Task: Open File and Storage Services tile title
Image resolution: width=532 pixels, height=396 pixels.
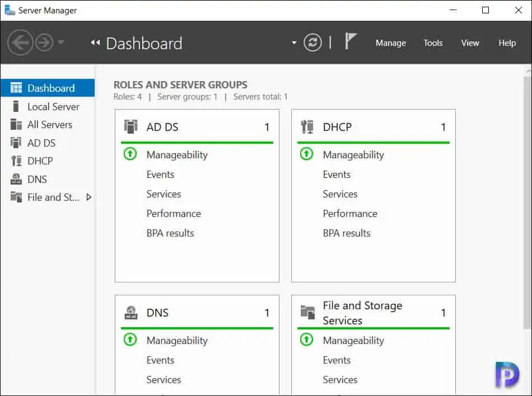Action: [362, 313]
